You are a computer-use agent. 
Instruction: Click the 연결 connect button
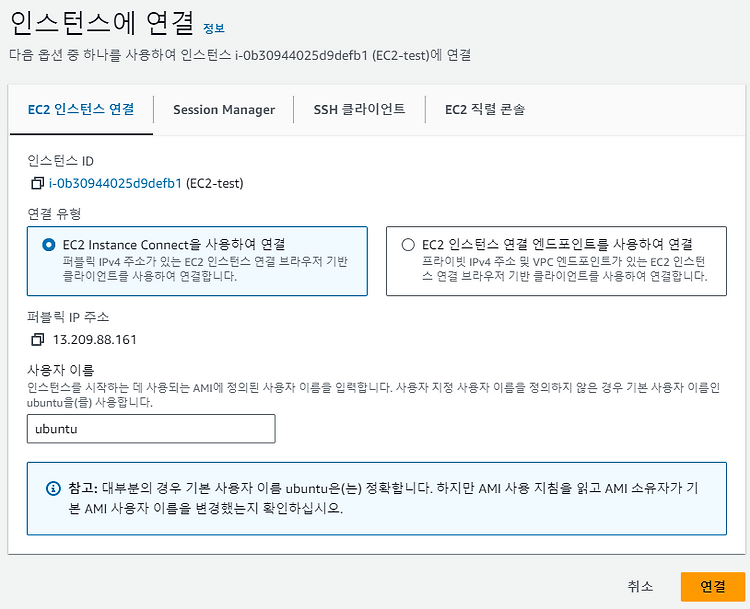coord(713,587)
